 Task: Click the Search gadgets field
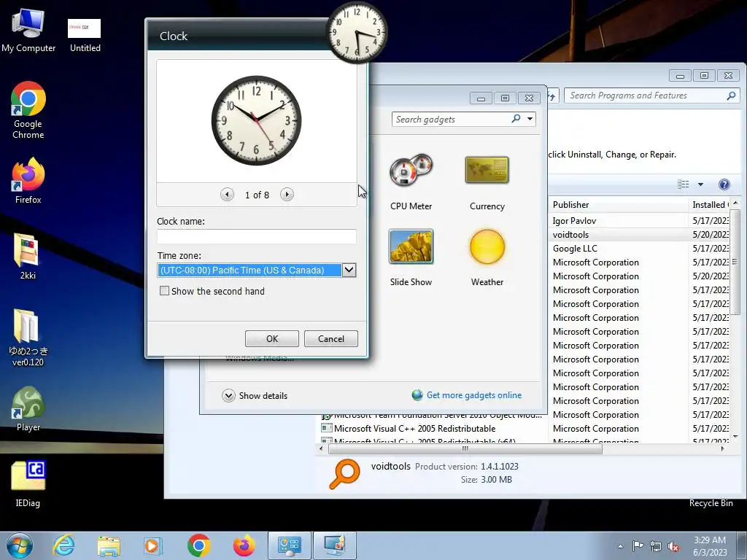point(452,119)
